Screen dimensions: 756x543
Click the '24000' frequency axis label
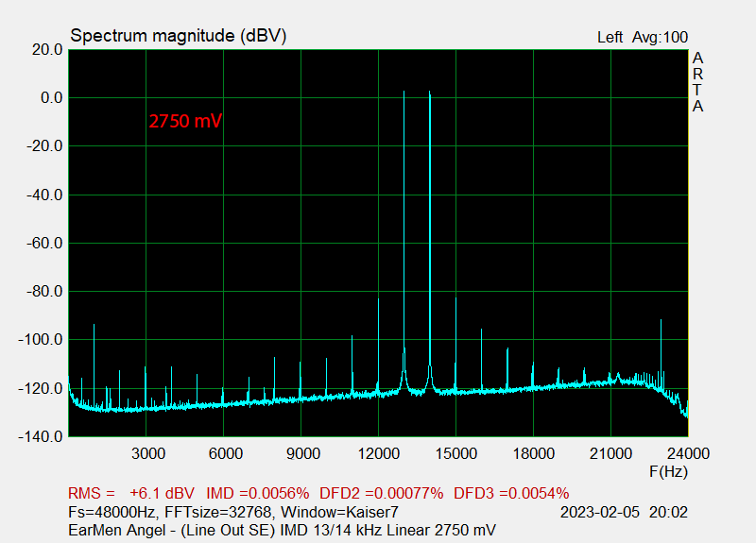688,454
